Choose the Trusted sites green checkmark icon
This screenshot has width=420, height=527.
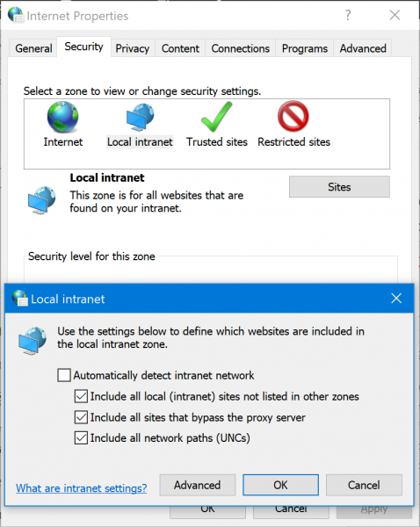coord(216,117)
